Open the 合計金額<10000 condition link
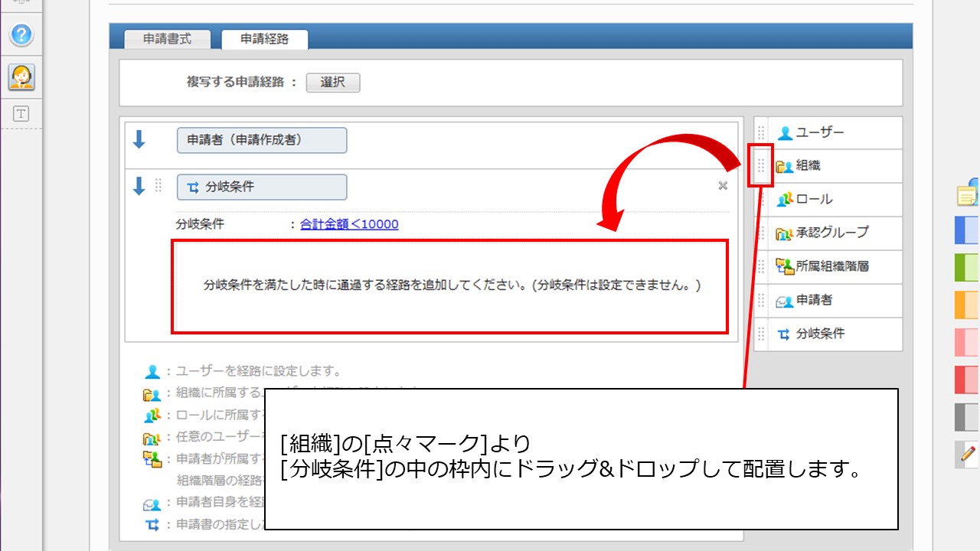This screenshot has width=980, height=551. pos(349,224)
